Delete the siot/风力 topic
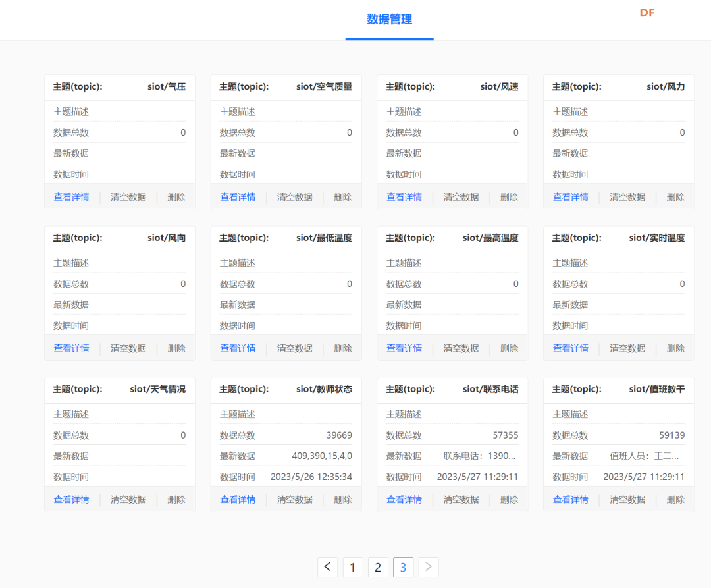Image resolution: width=711 pixels, height=588 pixels. [675, 197]
